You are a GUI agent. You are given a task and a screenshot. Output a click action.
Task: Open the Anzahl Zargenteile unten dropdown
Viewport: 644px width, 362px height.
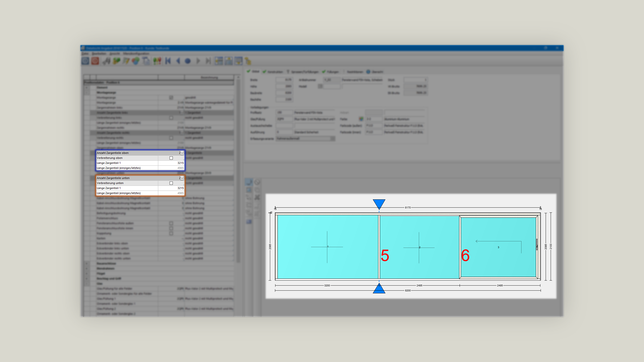[182, 178]
